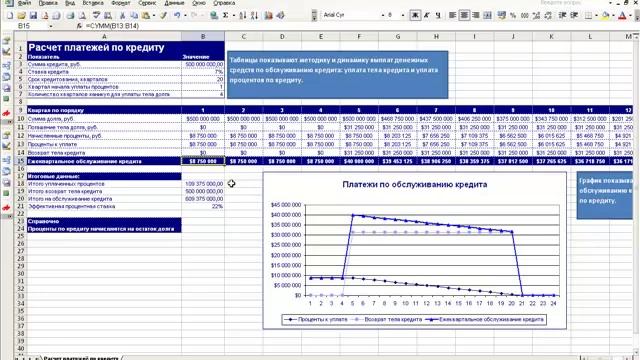This screenshot has height=360, width=640.
Task: Click title cell Расчет платежей по кредиту
Action: click(104, 47)
